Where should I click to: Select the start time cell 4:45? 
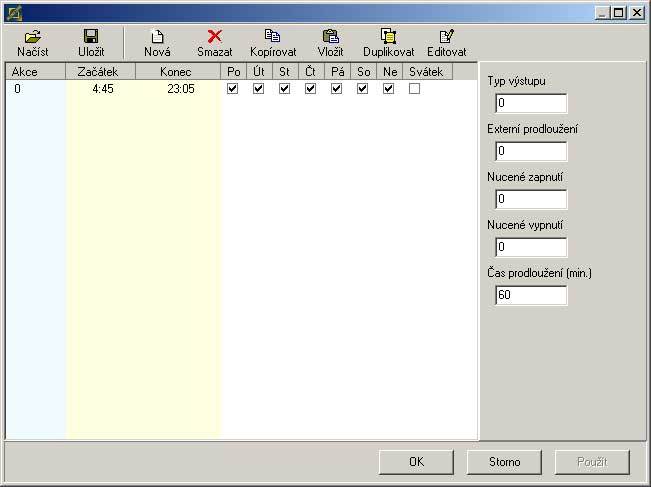[103, 88]
